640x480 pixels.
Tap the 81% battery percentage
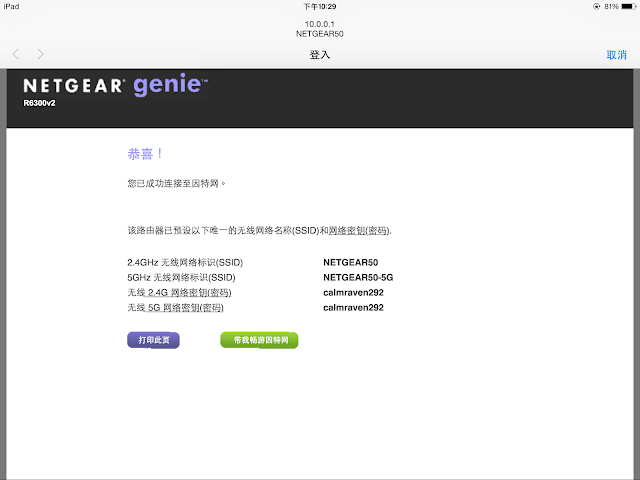point(611,7)
